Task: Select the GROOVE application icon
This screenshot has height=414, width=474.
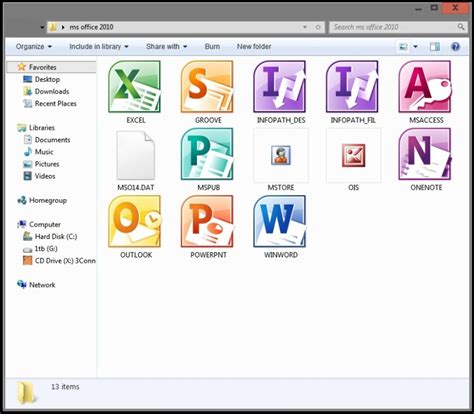Action: point(207,87)
